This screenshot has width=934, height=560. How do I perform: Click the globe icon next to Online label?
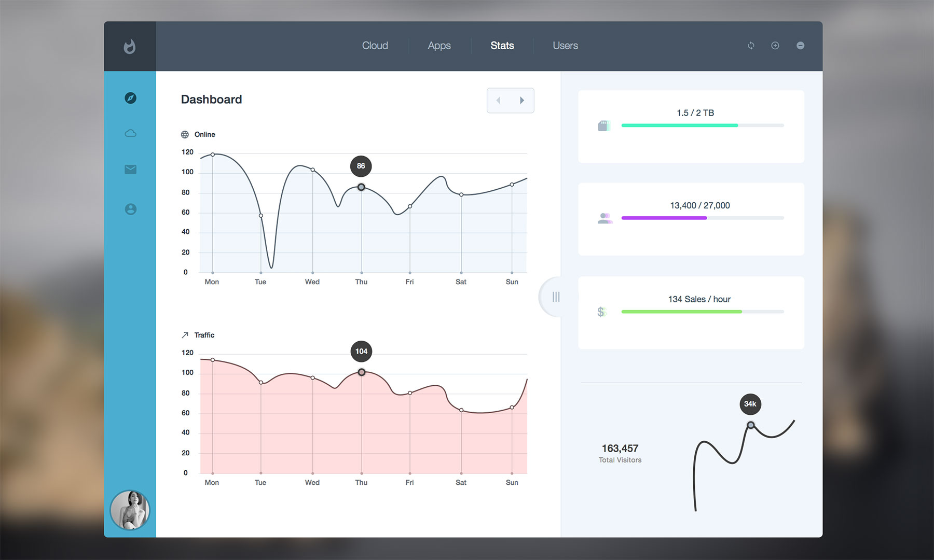(x=185, y=134)
